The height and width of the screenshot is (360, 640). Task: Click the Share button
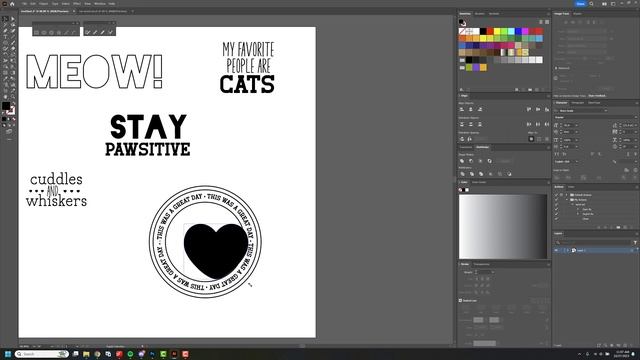point(580,4)
